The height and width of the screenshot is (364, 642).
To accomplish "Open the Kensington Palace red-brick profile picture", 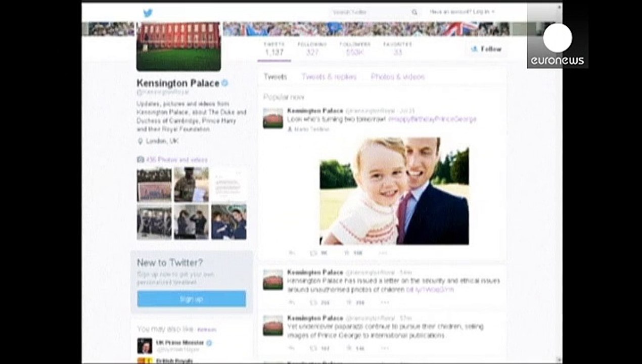I will point(178,46).
